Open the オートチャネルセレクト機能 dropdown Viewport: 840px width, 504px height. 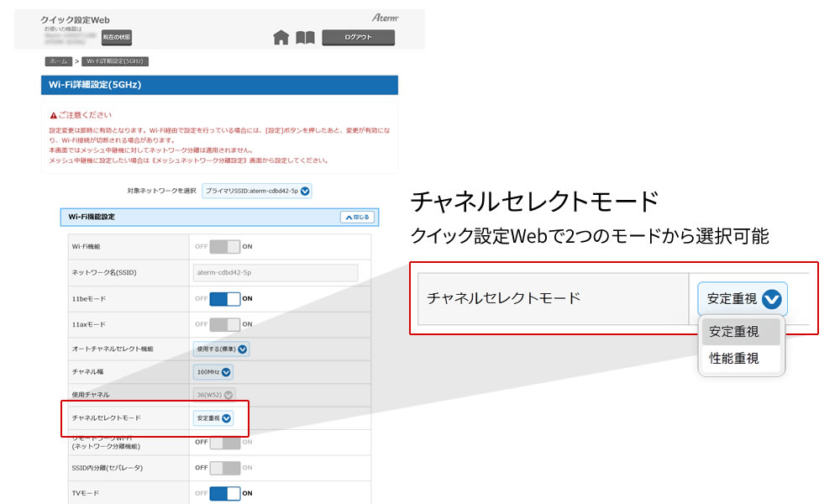pos(222,349)
